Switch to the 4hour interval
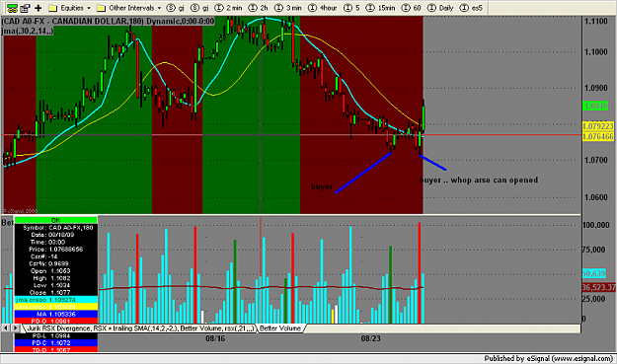 pyautogui.click(x=323, y=8)
